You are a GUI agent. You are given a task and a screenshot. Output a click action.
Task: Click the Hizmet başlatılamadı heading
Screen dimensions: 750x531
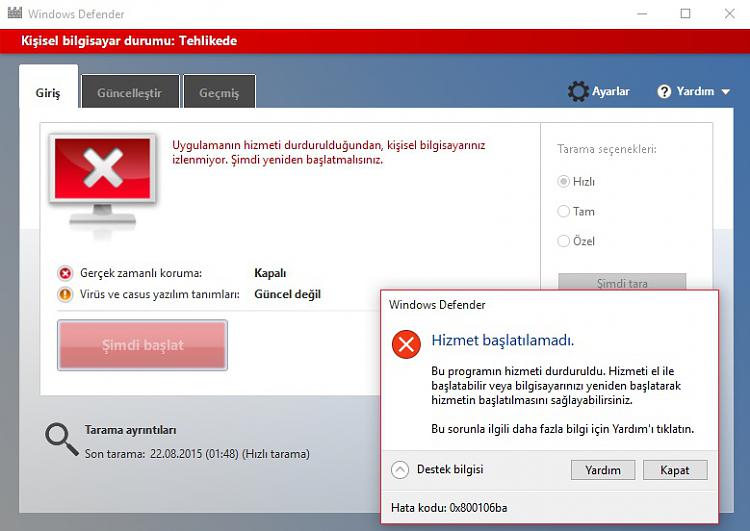pos(502,340)
